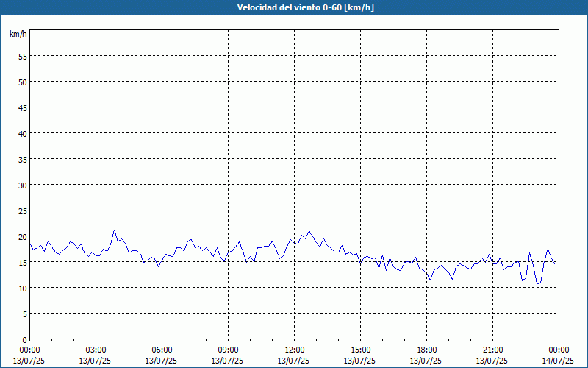Click the 09:00 x-axis time label
588x368 pixels.
pos(228,350)
